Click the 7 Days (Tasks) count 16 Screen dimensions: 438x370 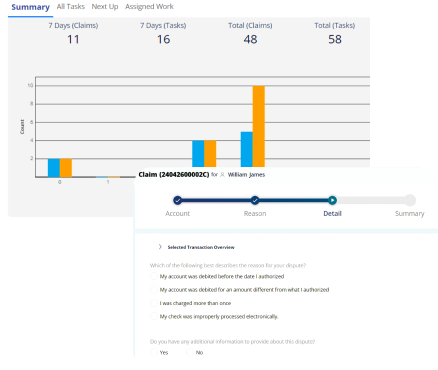click(x=163, y=39)
